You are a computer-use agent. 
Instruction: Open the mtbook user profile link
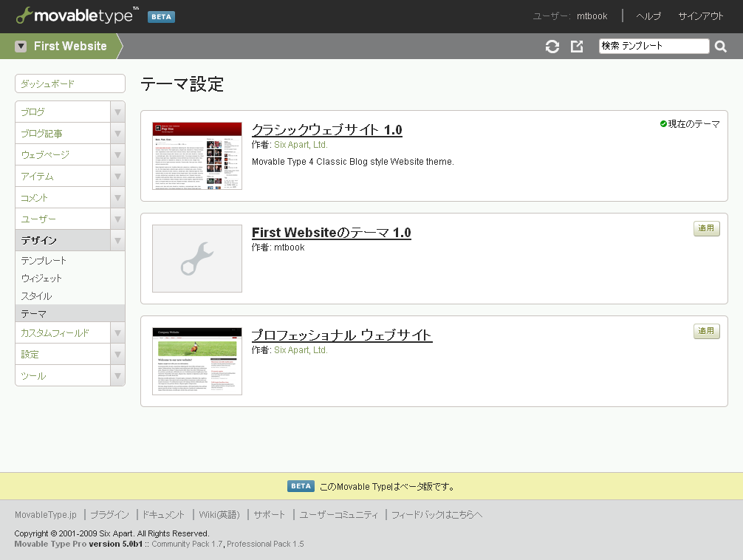pos(592,16)
